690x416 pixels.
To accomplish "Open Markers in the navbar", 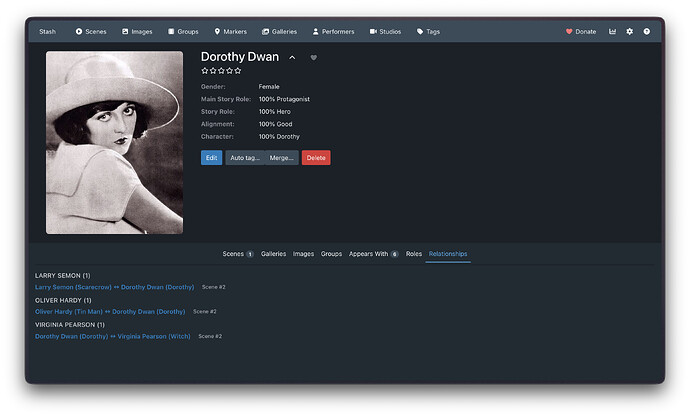I will (x=230, y=32).
